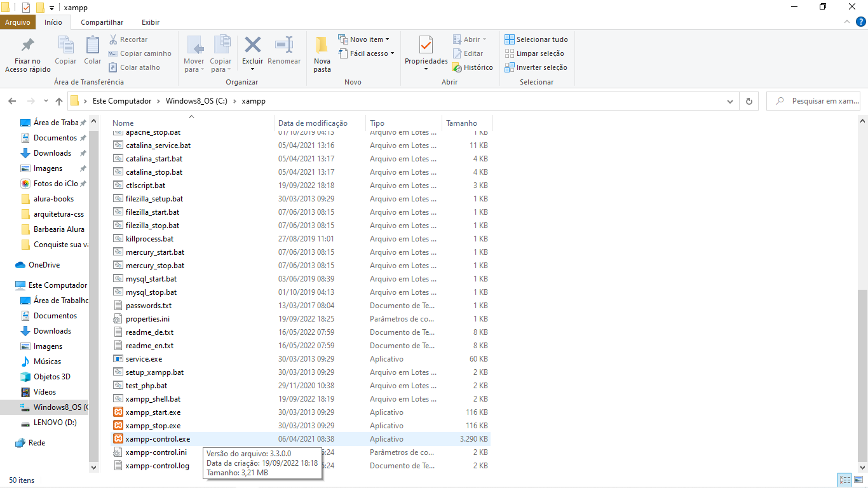This screenshot has width=868, height=488.
Task: Click the Pesquisar em xampp search box
Action: (815, 101)
